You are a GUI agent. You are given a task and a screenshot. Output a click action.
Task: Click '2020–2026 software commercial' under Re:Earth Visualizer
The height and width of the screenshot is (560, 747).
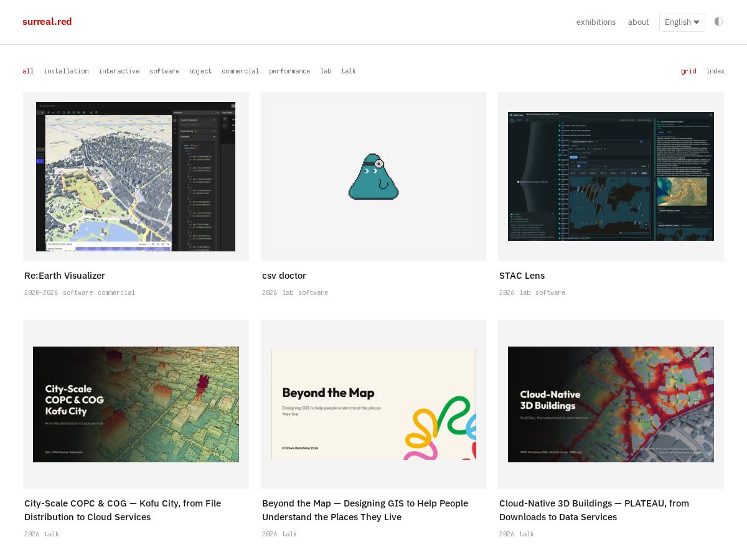pos(80,292)
